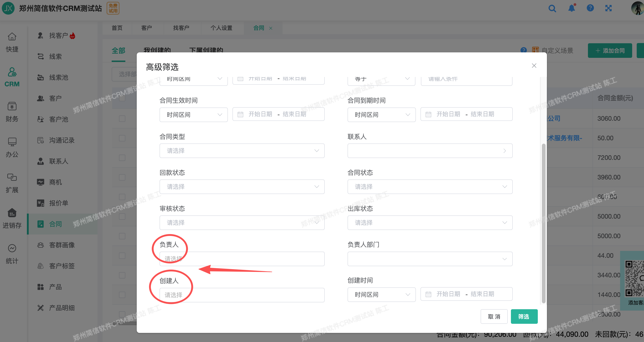Screen dimensions: 644x342
Task: Tick the checkbox on the 50.00 row
Action: click(x=122, y=138)
